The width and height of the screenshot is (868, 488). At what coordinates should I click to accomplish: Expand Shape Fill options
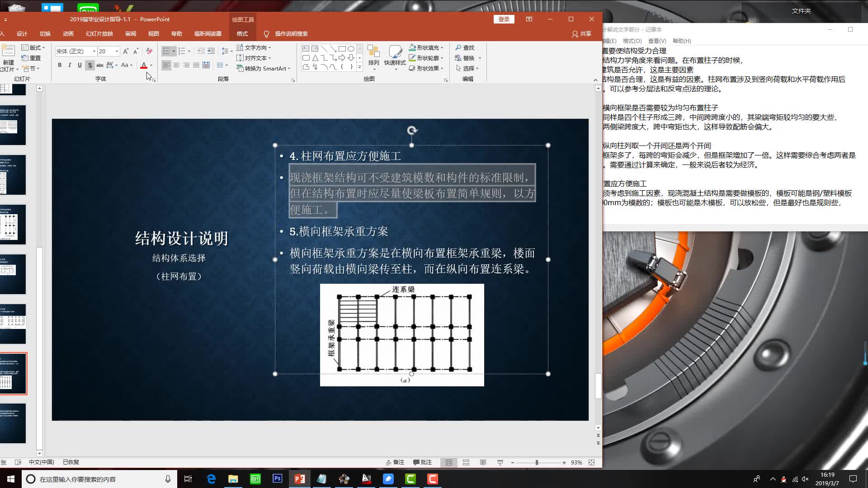coord(442,47)
